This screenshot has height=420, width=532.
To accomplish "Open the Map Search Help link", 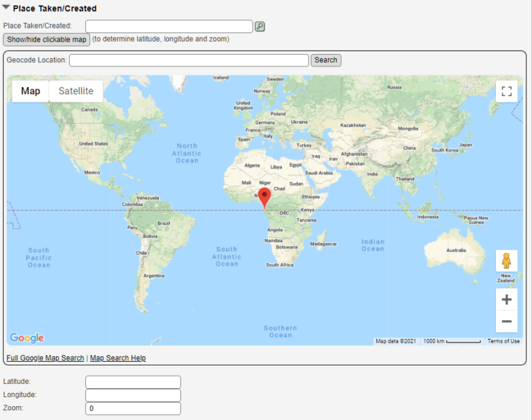I will [x=118, y=358].
